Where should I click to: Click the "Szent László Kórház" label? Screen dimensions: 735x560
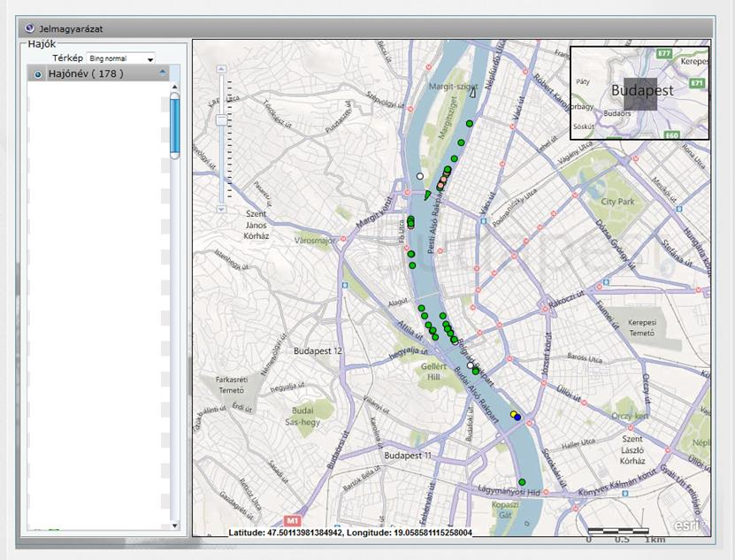point(632,449)
